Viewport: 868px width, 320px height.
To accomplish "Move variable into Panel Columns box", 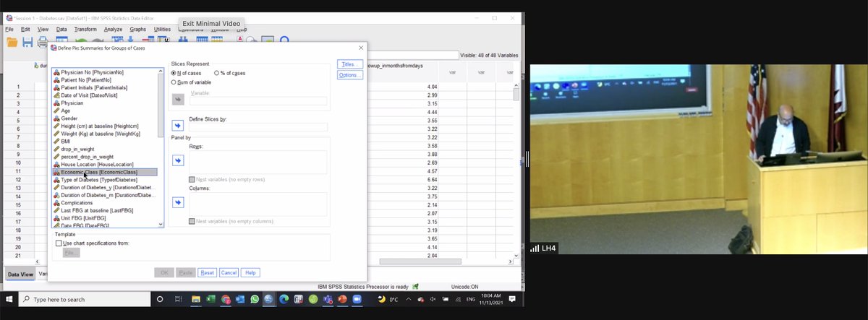I will 178,202.
